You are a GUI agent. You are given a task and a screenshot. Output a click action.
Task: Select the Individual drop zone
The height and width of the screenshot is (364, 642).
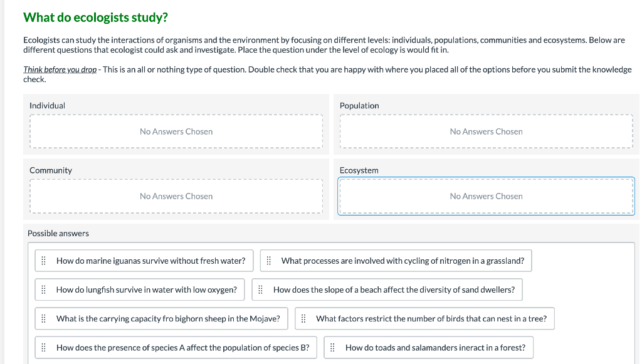pyautogui.click(x=176, y=132)
